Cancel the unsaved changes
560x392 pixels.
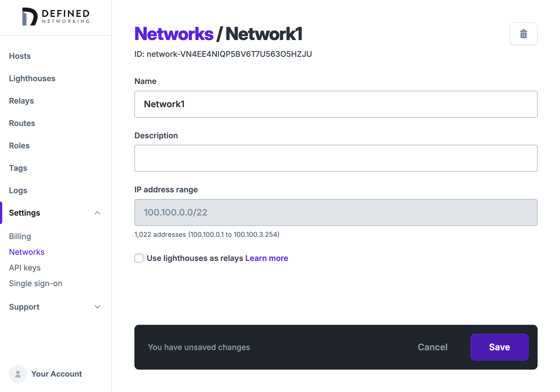(432, 347)
